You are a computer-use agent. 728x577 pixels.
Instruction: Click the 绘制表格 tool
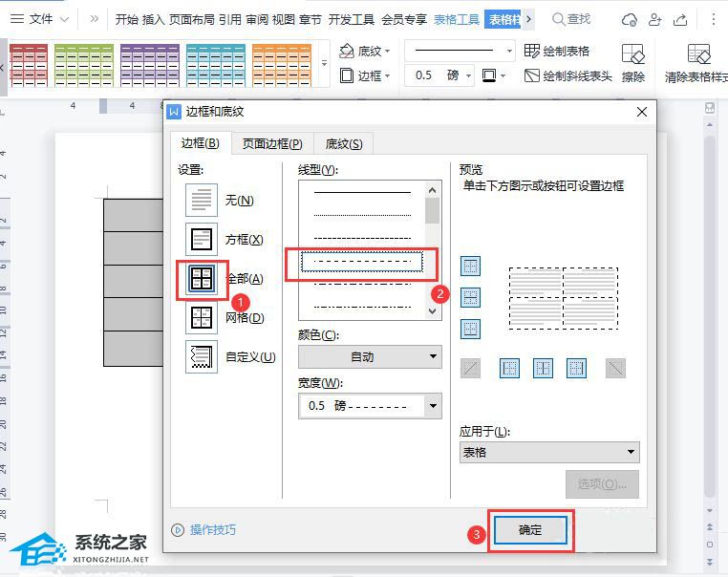pyautogui.click(x=557, y=51)
